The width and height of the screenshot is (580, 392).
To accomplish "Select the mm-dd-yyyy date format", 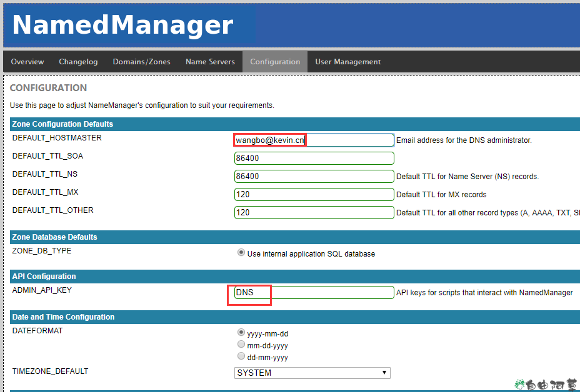I will tap(241, 345).
